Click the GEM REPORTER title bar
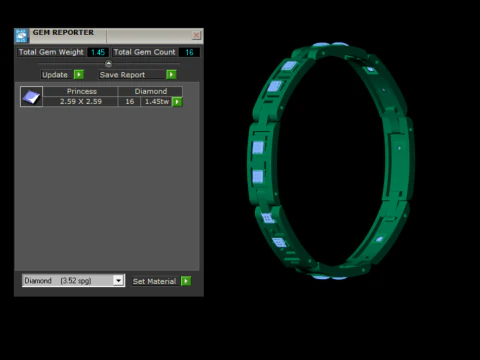 (110, 36)
